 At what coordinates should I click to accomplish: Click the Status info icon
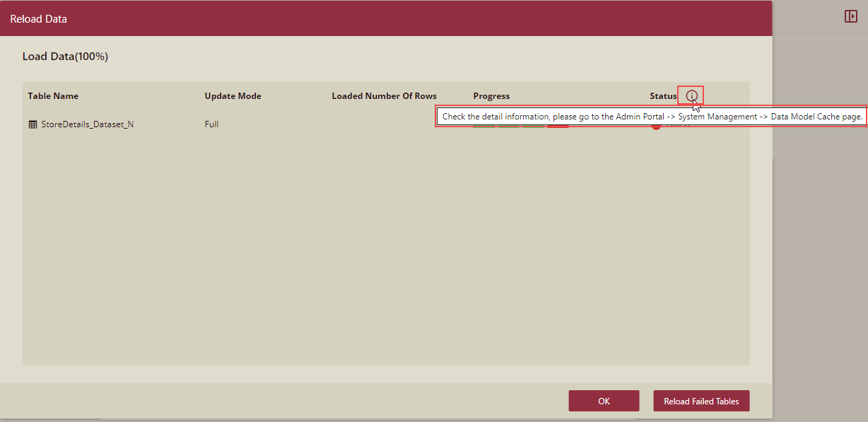(691, 96)
